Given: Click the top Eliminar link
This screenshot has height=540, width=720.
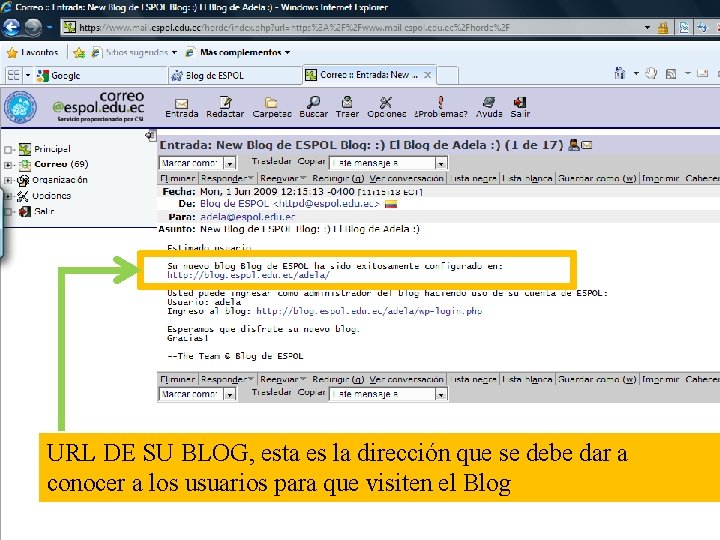Looking at the screenshot, I should 178,178.
